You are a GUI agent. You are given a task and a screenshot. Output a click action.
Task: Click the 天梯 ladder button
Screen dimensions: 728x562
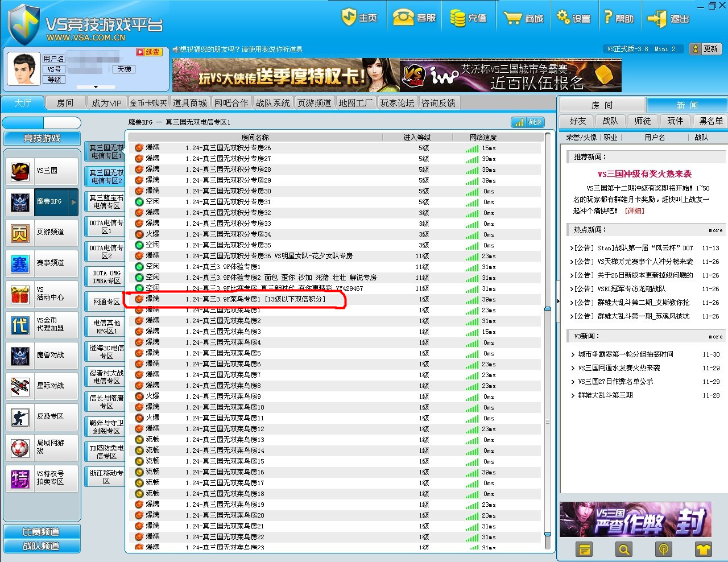pyautogui.click(x=124, y=69)
